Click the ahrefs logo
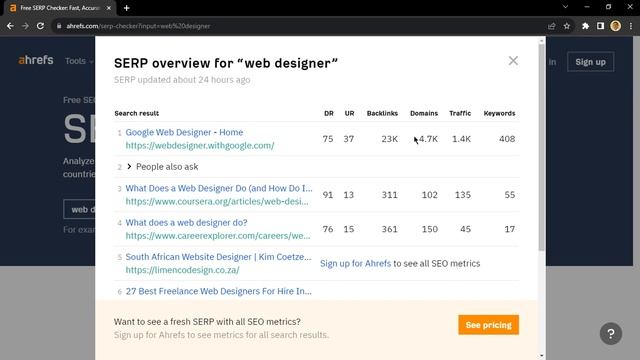 pos(36,60)
